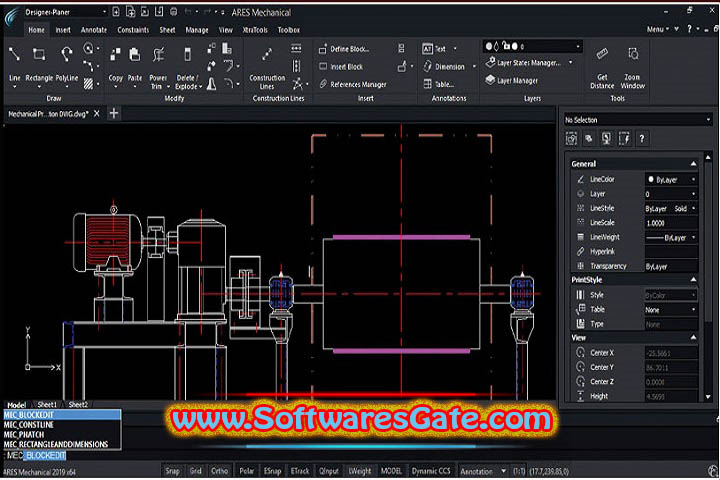This screenshot has width=720, height=480.
Task: Click the Hyperlink value field
Action: [x=671, y=252]
